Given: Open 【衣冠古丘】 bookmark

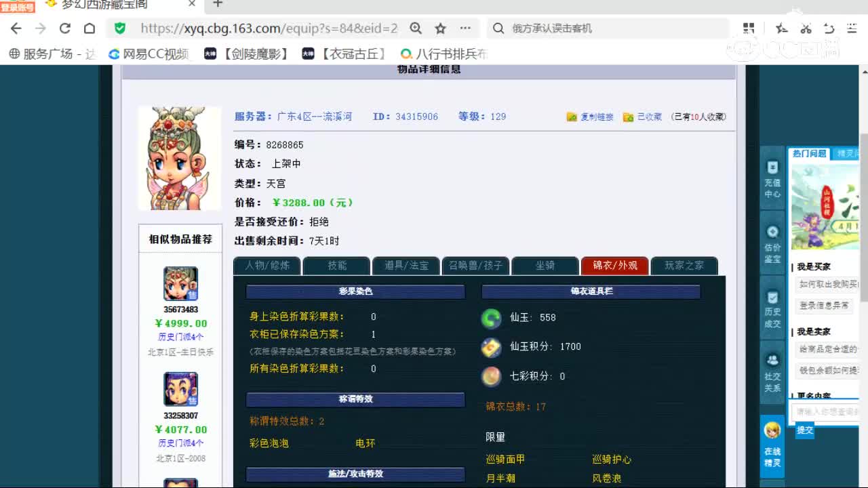Looking at the screenshot, I should tap(345, 54).
